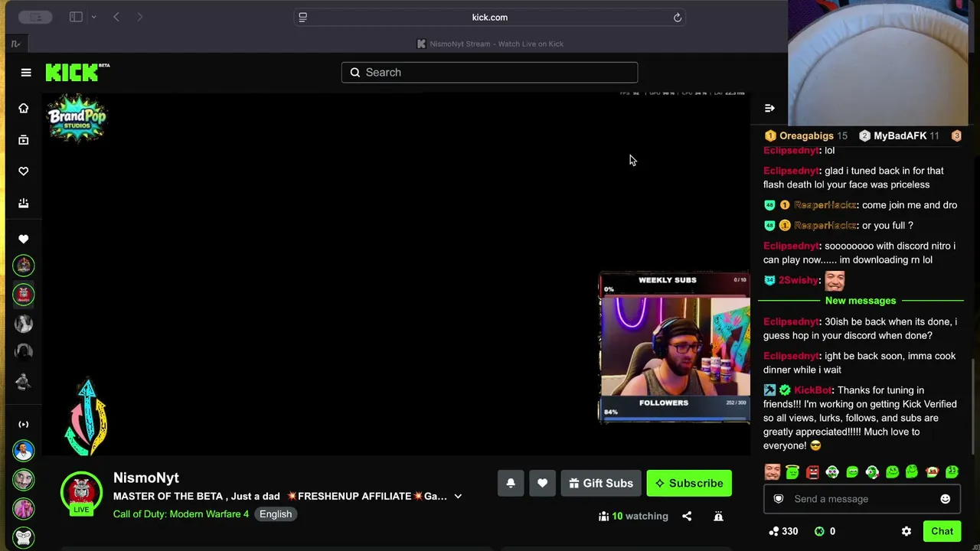This screenshot has width=980, height=551.
Task: Collapse the chat panel with arrow icon
Action: [x=769, y=109]
